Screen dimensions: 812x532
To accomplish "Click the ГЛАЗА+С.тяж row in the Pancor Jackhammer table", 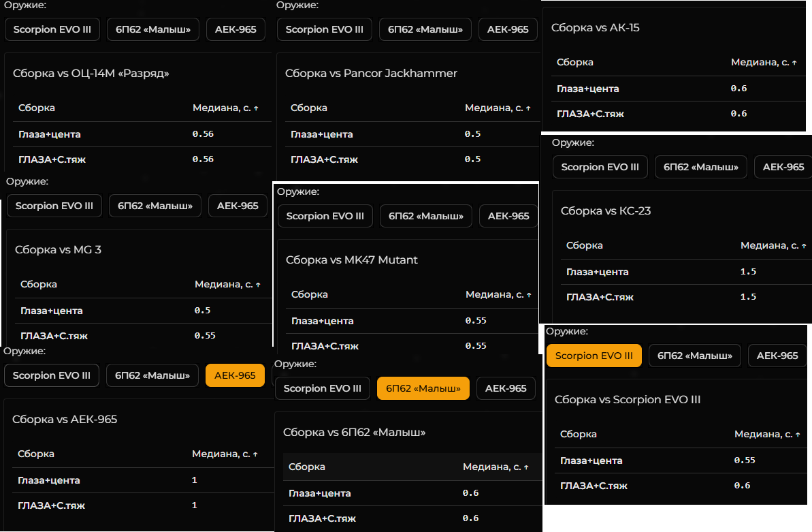I will click(412, 159).
